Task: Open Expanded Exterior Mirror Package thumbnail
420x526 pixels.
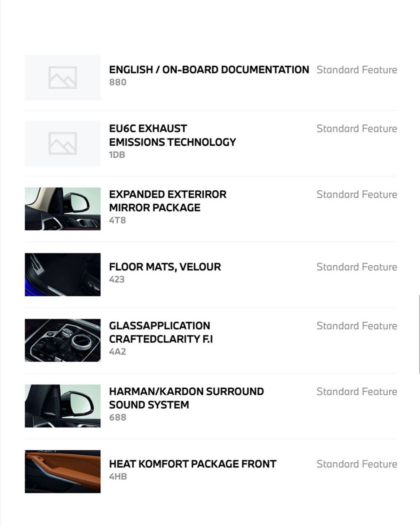Action: click(x=62, y=209)
